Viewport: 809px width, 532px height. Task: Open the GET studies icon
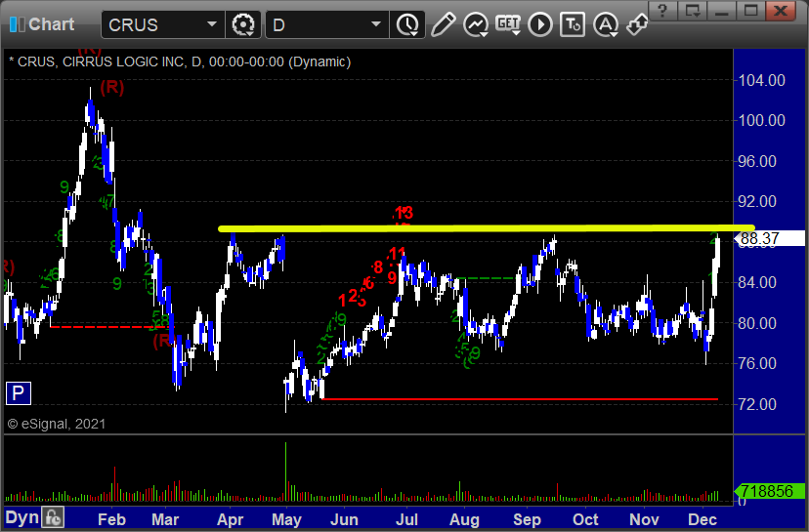click(x=508, y=24)
